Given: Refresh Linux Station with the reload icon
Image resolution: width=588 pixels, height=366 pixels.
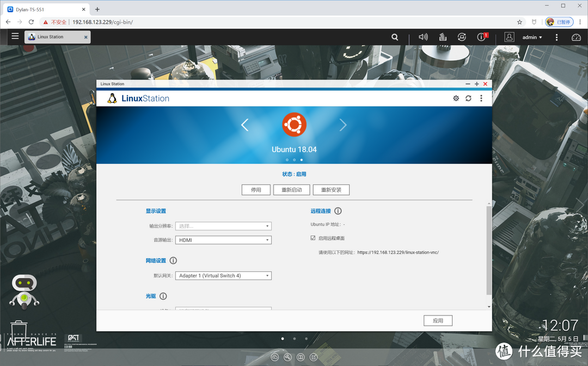Looking at the screenshot, I should coord(468,98).
